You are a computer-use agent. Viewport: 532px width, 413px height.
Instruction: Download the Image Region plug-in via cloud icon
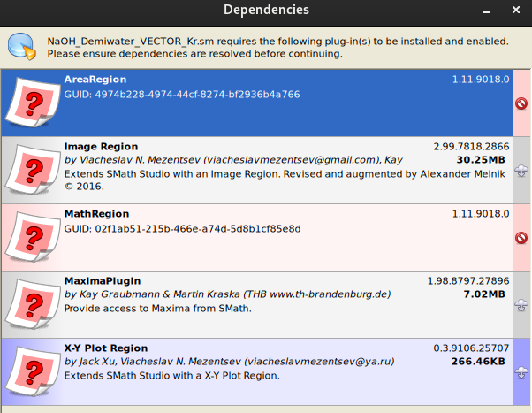point(521,171)
